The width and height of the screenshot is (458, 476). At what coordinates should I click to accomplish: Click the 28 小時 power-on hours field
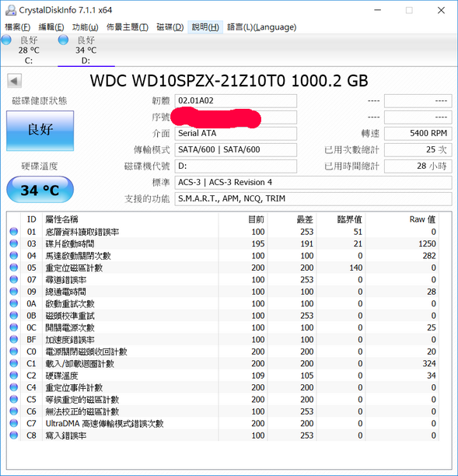point(418,166)
